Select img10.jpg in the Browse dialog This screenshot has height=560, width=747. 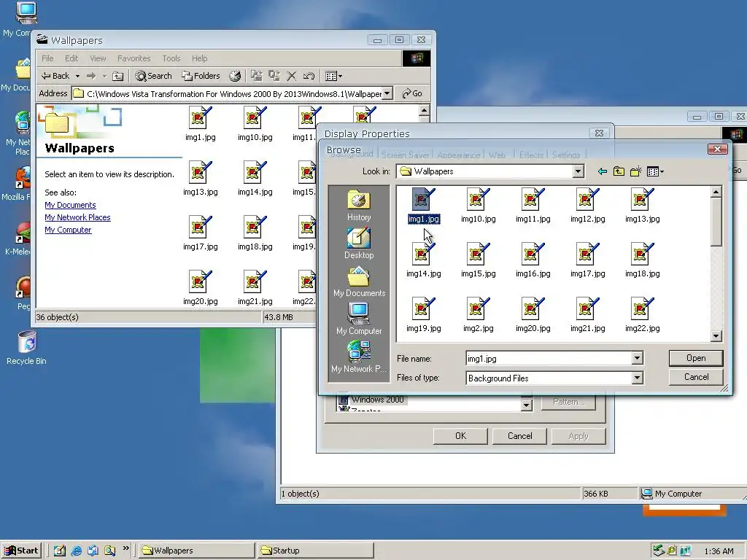(479, 206)
